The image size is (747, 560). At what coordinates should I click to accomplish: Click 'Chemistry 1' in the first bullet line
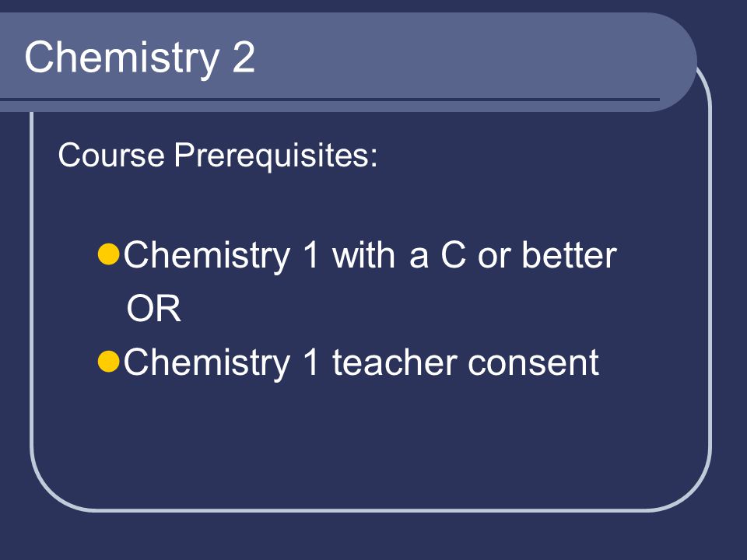pyautogui.click(x=222, y=256)
